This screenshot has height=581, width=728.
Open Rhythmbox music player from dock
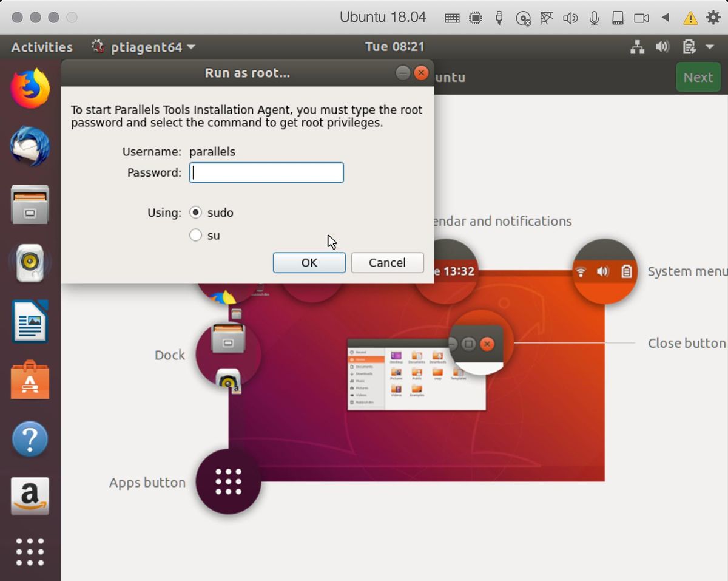(x=30, y=263)
